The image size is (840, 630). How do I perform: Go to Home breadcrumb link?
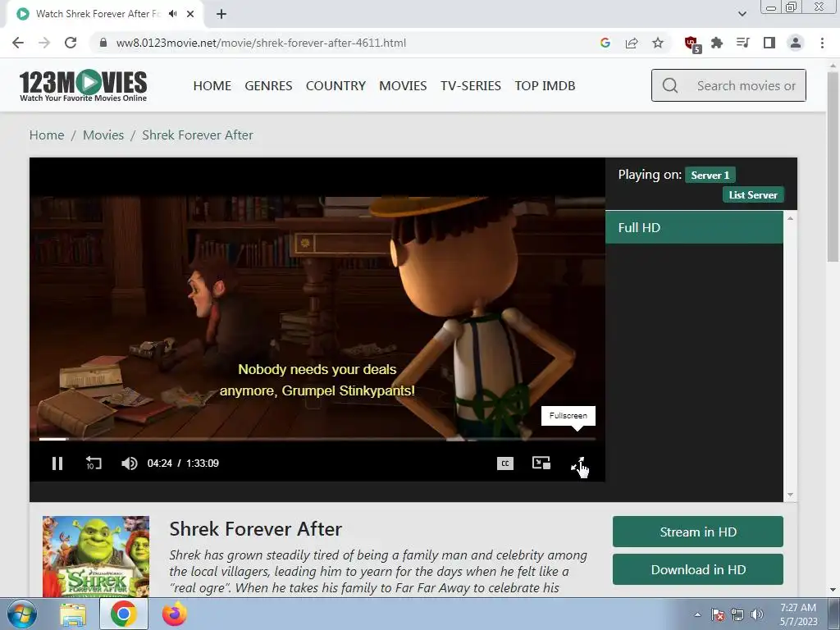(47, 135)
